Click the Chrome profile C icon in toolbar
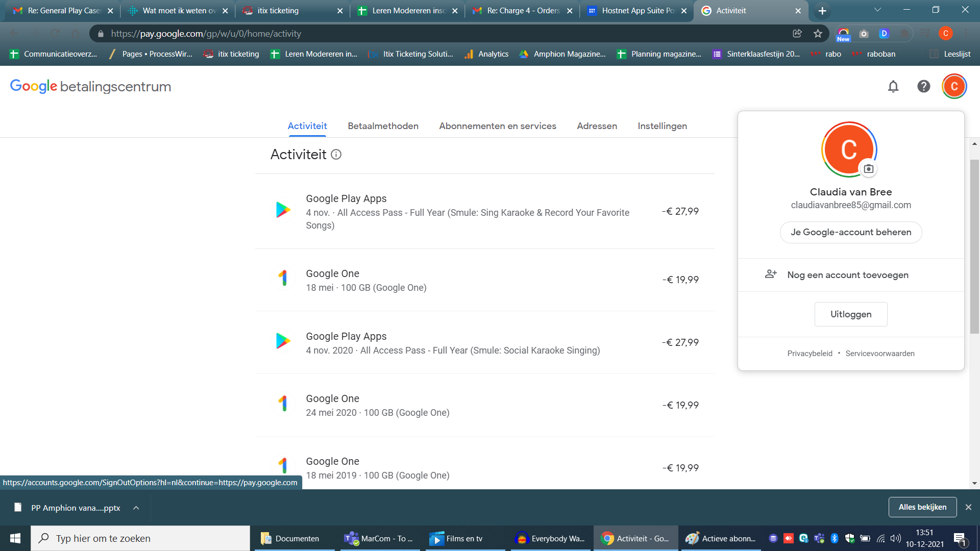The image size is (980, 551). coord(945,34)
